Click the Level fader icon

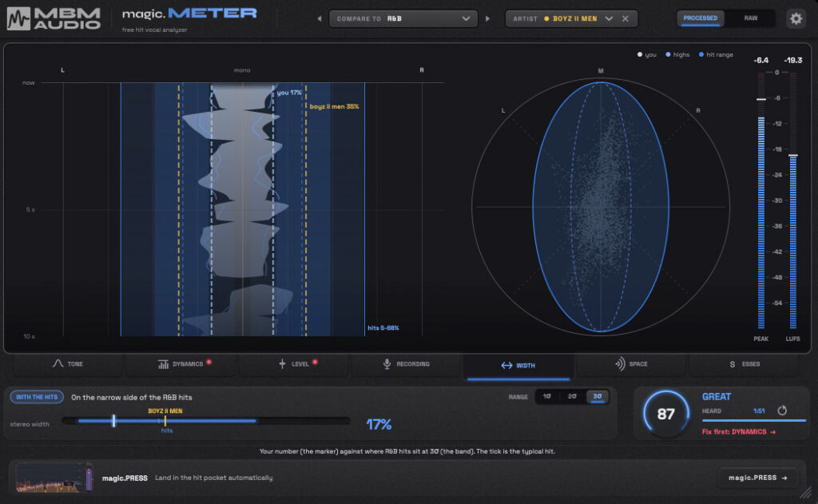pyautogui.click(x=282, y=363)
